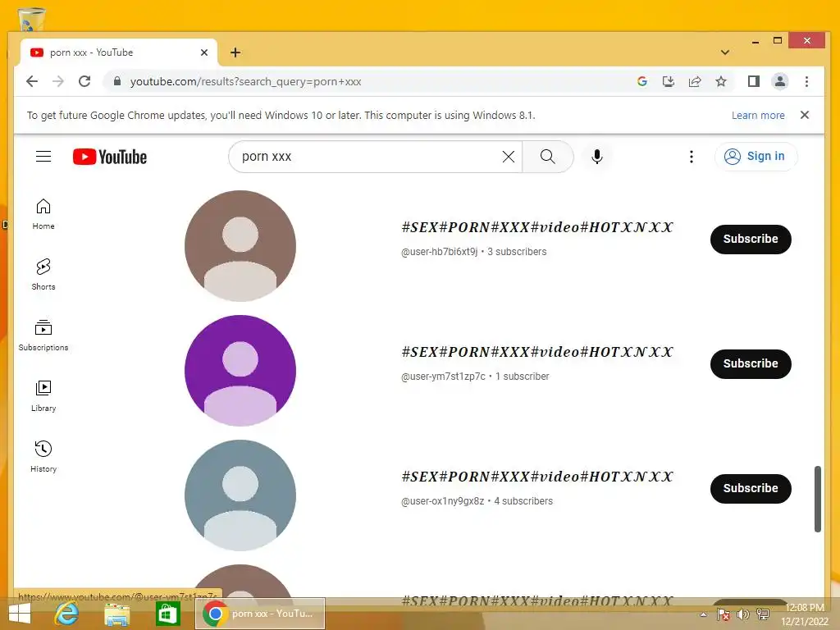Click the '@user-ox1ny9gx8z • 4 subscribers' text

point(477,501)
